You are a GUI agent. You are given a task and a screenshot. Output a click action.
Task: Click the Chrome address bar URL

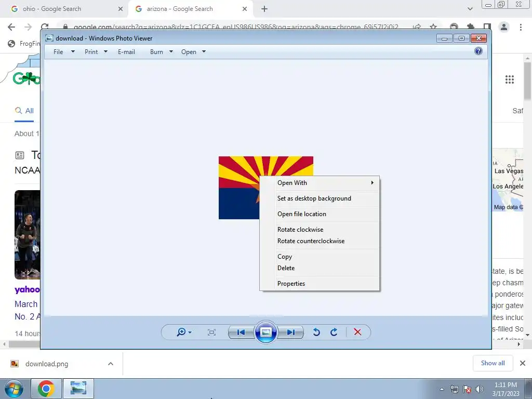(236, 27)
